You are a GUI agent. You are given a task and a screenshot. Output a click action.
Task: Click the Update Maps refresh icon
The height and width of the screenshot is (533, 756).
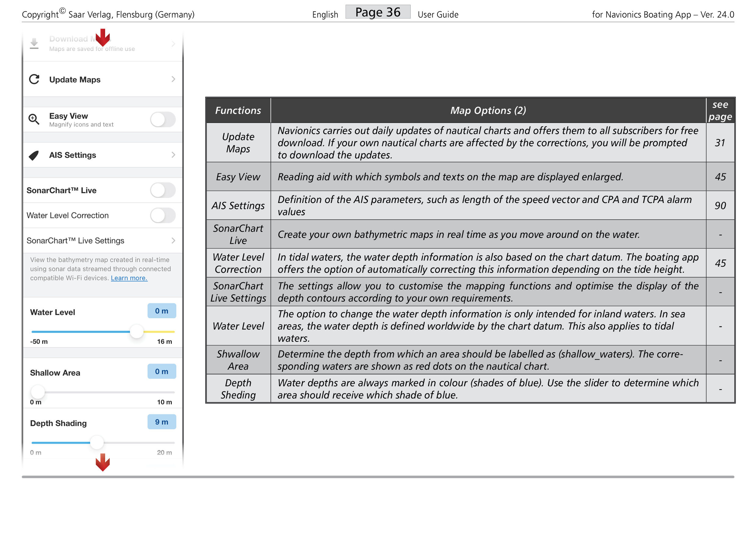point(34,79)
